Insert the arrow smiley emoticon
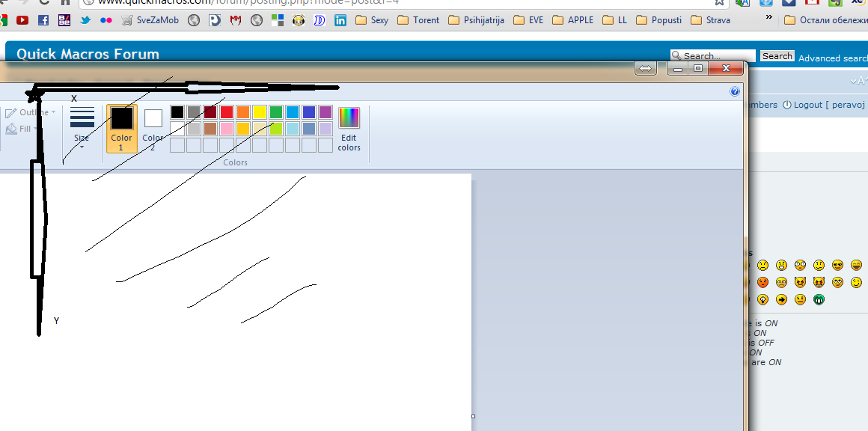The height and width of the screenshot is (431, 868). click(781, 299)
